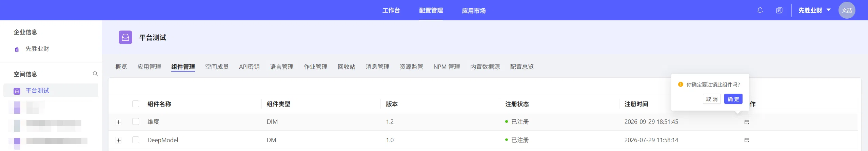Click the warning icon in the confirm popup
The width and height of the screenshot is (868, 151).
coord(680,84)
